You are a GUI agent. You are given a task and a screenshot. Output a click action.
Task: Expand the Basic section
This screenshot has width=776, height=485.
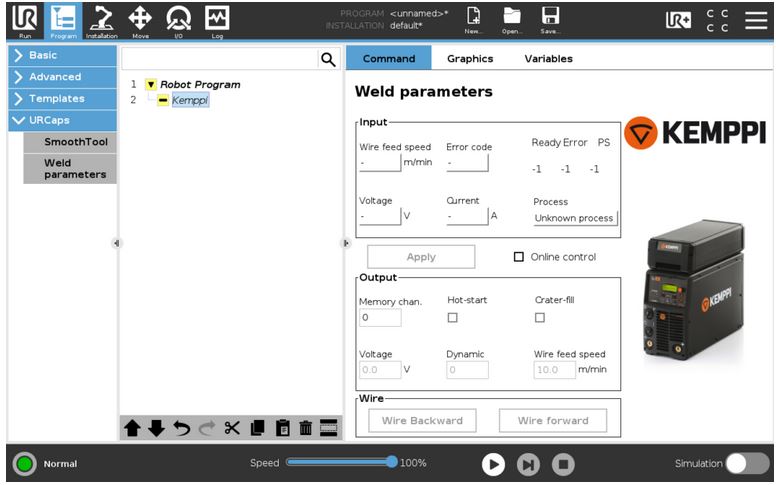click(62, 55)
